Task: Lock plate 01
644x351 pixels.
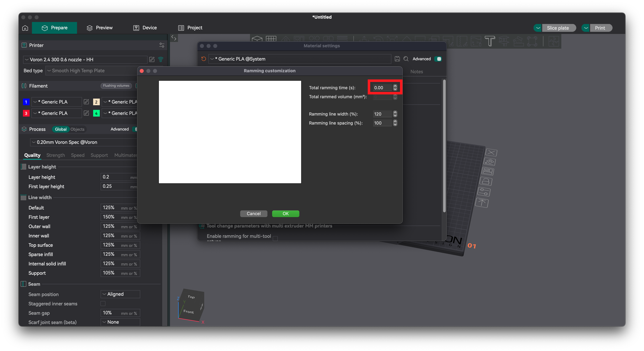Action: click(x=486, y=181)
